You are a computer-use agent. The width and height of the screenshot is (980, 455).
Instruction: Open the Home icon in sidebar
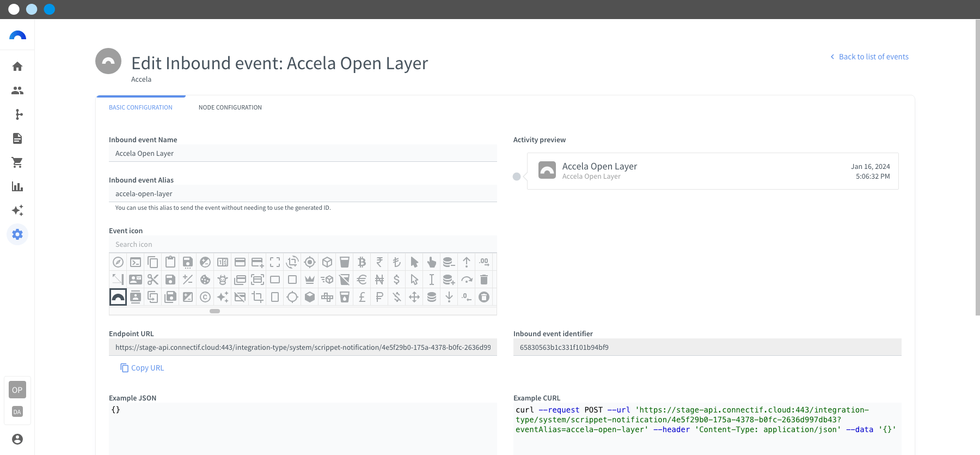pos(17,66)
